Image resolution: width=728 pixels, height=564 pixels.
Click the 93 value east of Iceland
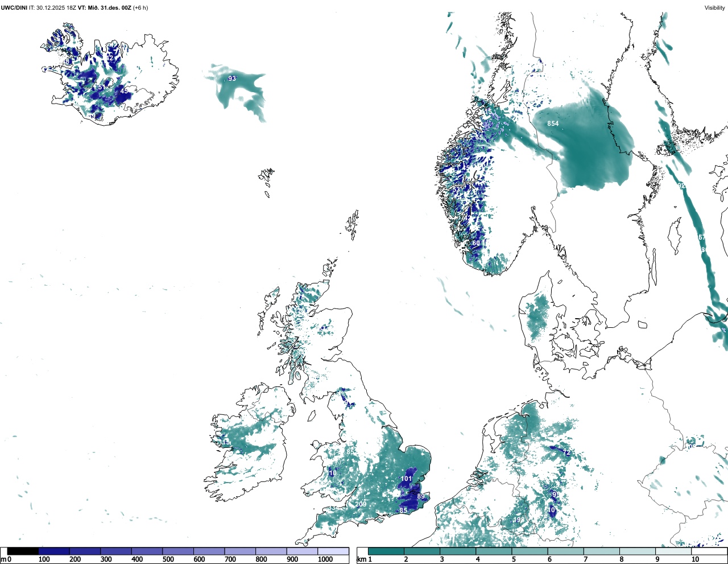(232, 79)
